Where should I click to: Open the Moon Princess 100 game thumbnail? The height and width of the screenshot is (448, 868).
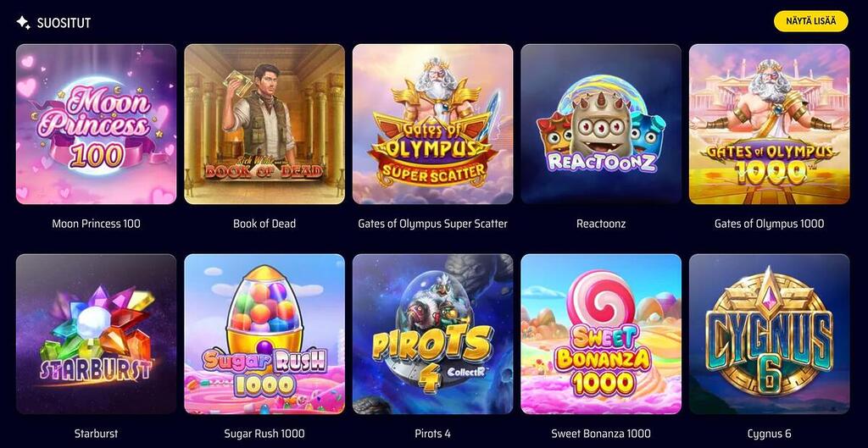click(97, 124)
